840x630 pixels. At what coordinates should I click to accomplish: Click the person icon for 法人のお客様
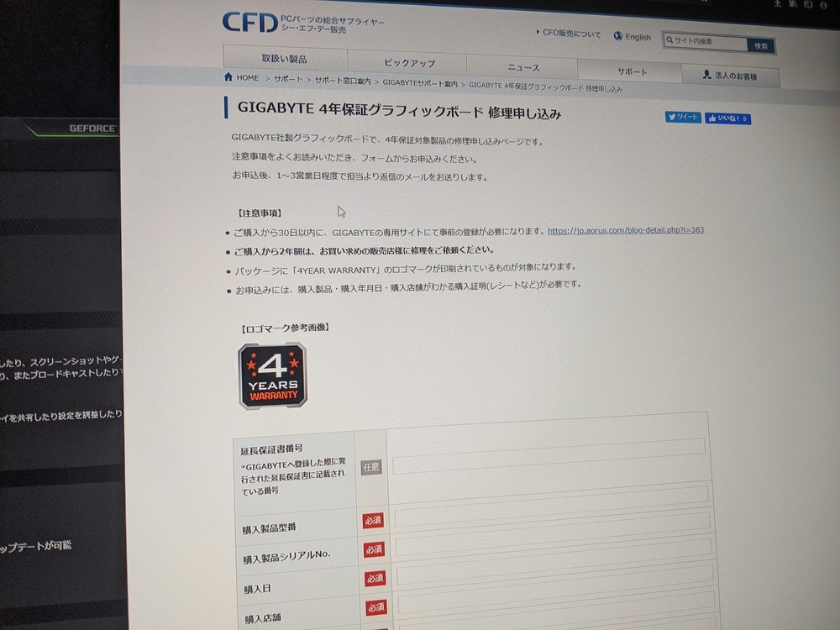click(x=707, y=75)
